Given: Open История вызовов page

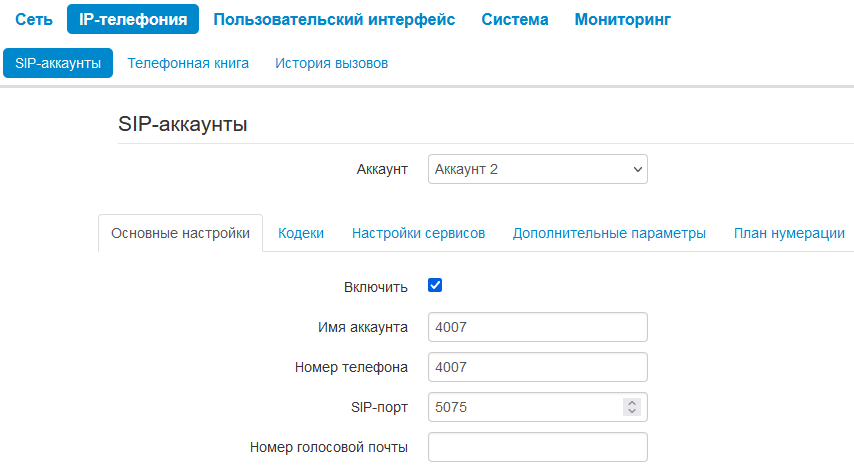Looking at the screenshot, I should (x=331, y=63).
